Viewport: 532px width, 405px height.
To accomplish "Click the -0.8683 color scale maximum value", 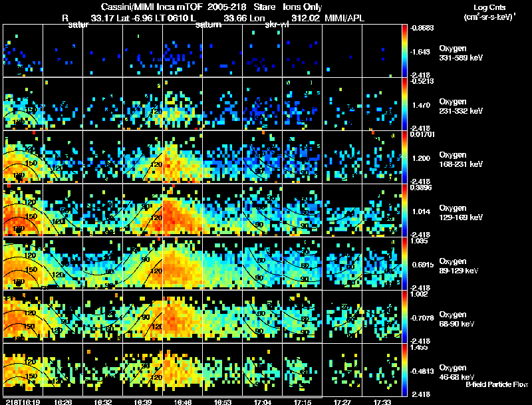I will click(x=422, y=28).
